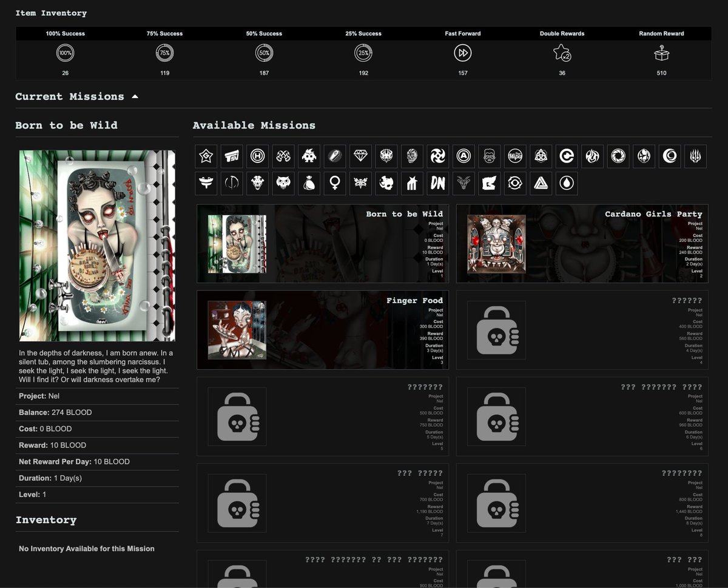Click the Finger Food thumbnail image
Viewport: 728px width, 588px height.
(x=237, y=330)
